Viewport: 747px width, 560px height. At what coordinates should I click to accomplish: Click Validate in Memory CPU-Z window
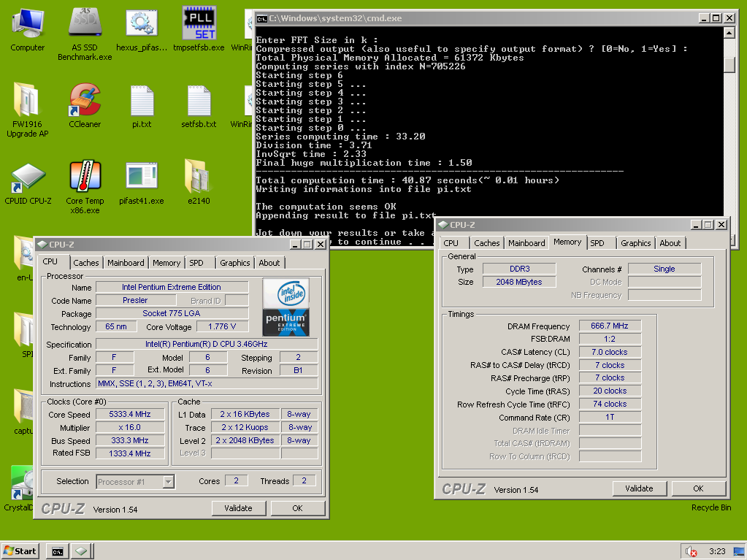(x=639, y=488)
